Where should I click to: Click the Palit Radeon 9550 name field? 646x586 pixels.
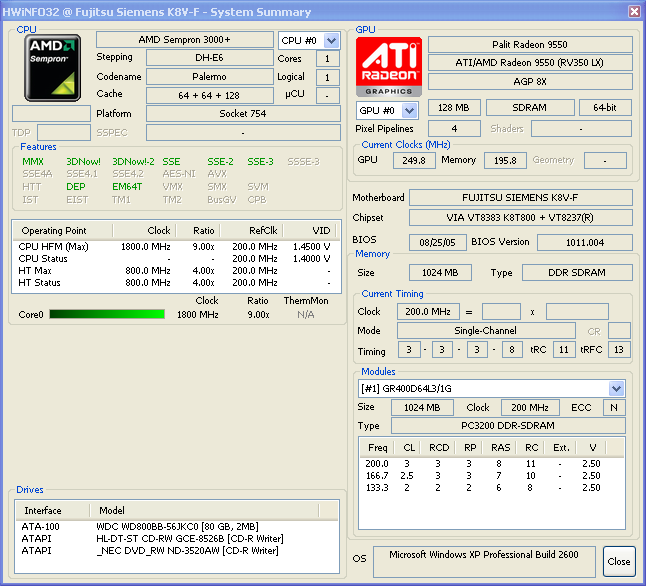[529, 45]
